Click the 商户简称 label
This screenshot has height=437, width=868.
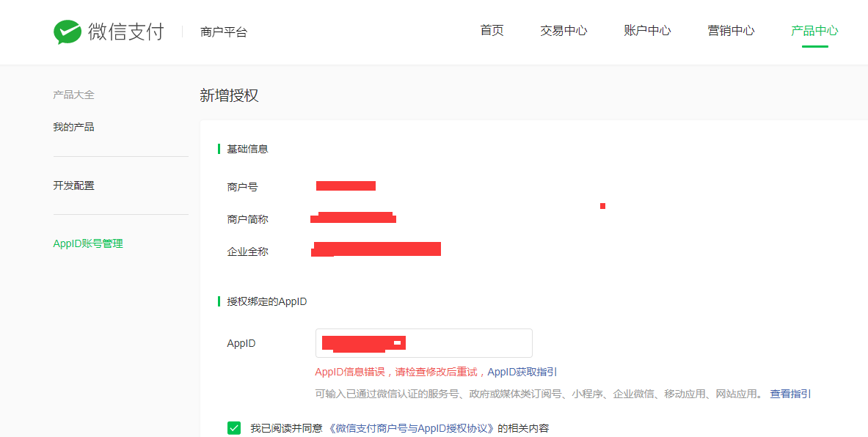coord(247,220)
